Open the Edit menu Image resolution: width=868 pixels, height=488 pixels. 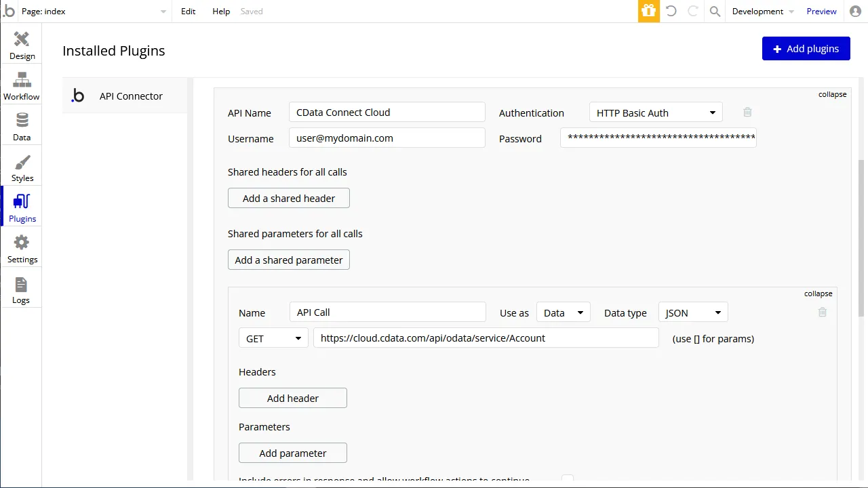click(188, 11)
